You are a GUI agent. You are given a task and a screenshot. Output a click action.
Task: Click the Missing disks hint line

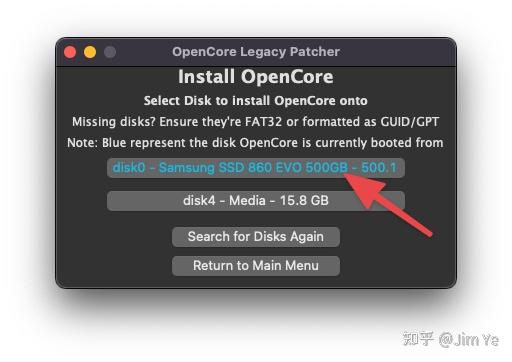256,122
